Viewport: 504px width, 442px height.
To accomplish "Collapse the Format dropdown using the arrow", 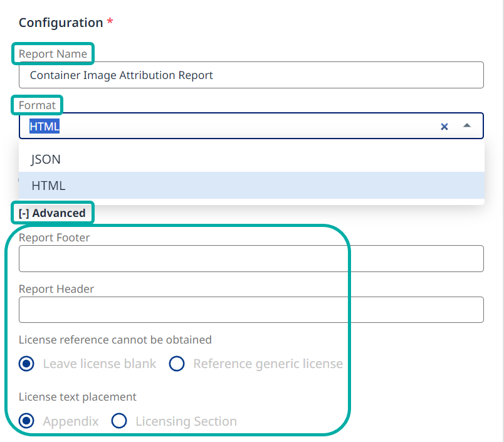I will (x=467, y=126).
